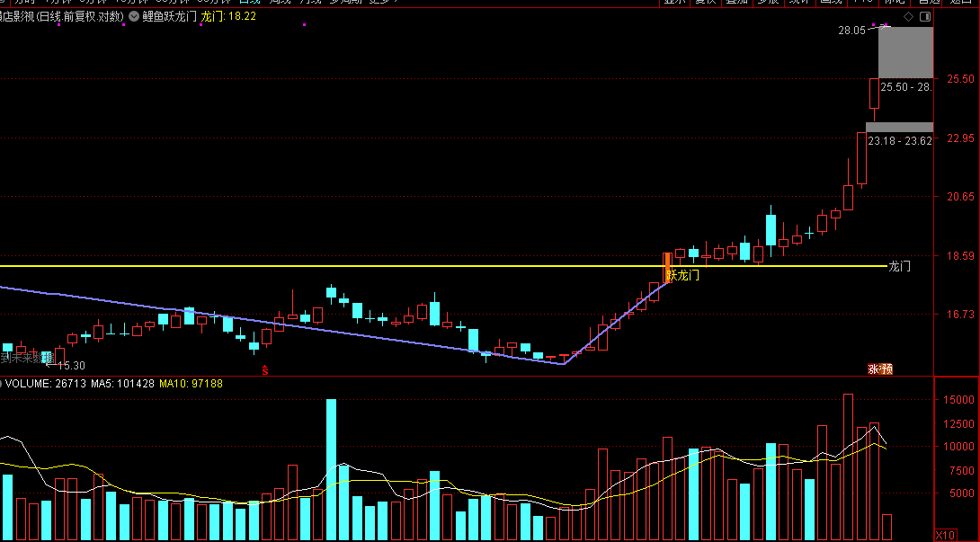The image size is (980, 542).
Task: Click the 12500 volume axis label
Action: tap(958, 424)
